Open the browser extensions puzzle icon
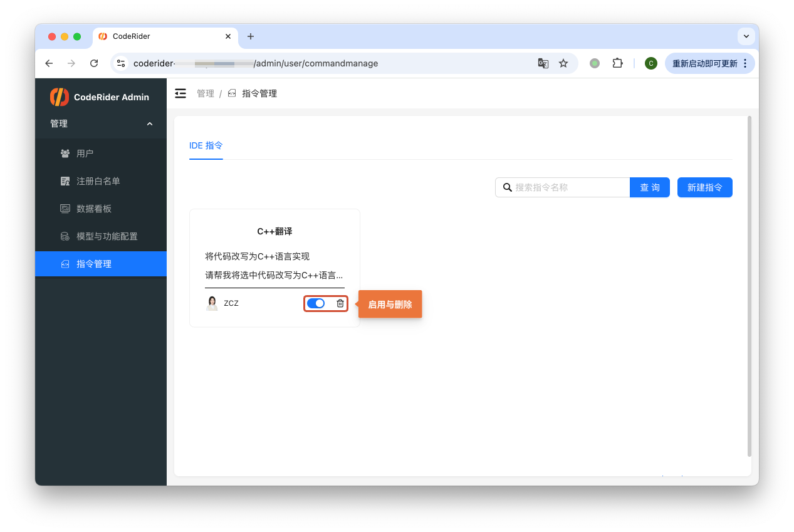This screenshot has height=532, width=794. [x=617, y=63]
